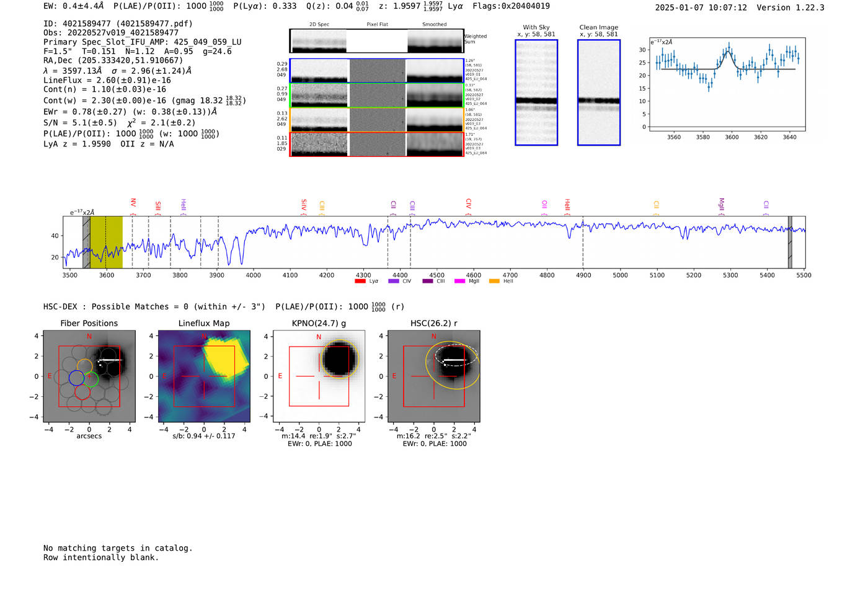The image size is (868, 591).
Task: Open the Weighted Sum 2D spectrum strip
Action: click(376, 41)
